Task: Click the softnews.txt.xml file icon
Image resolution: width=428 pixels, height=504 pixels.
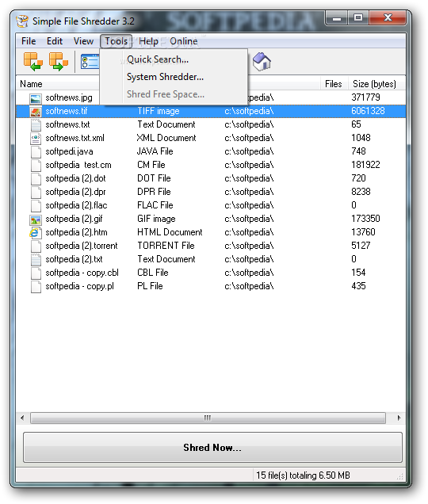Action: coord(36,139)
